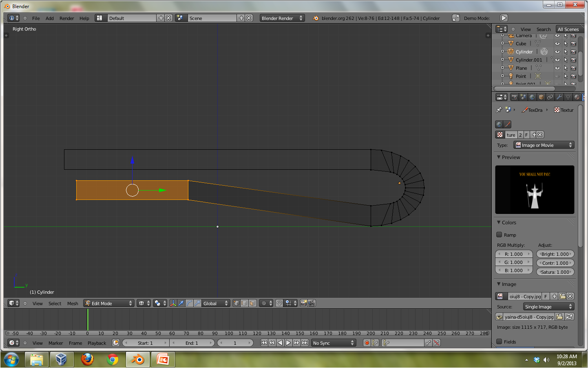Adjust the R: 1.000 RGB multiply field
Image resolution: width=588 pixels, height=368 pixels.
click(x=514, y=254)
